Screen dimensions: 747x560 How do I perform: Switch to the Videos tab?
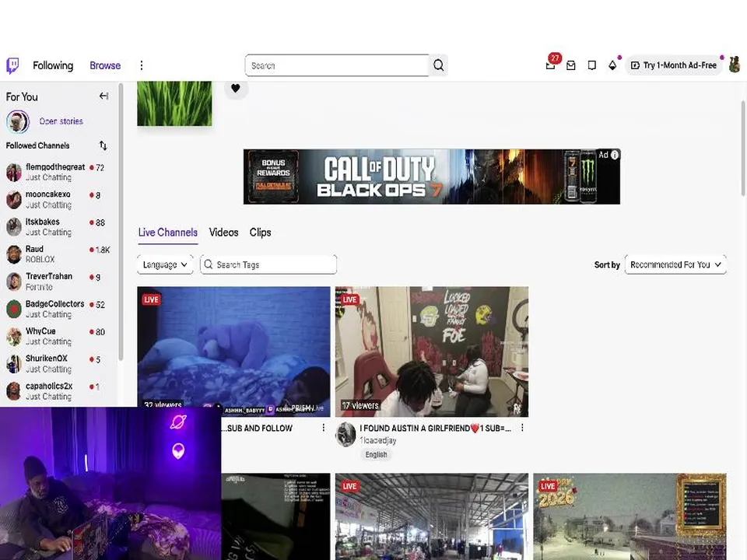(223, 233)
